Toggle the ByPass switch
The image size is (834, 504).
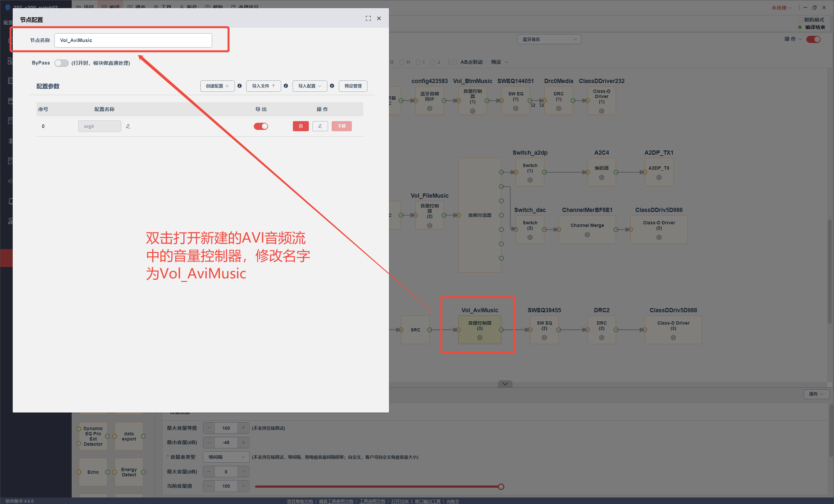(62, 63)
